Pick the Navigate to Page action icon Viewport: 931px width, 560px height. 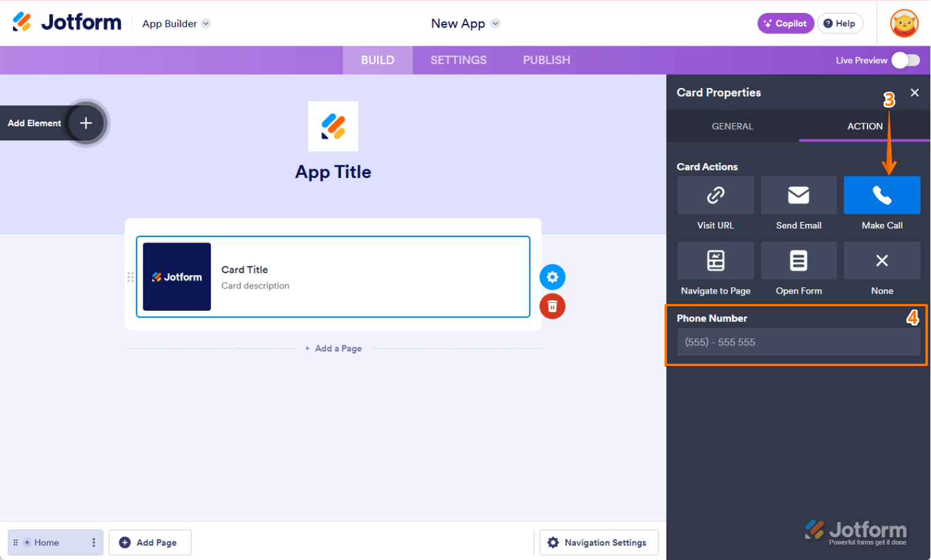[715, 260]
